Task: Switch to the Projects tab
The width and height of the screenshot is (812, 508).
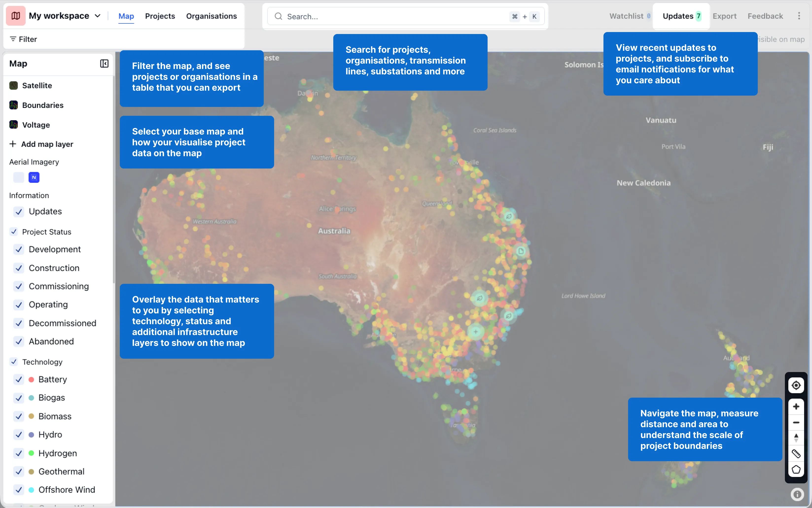Action: pyautogui.click(x=160, y=16)
